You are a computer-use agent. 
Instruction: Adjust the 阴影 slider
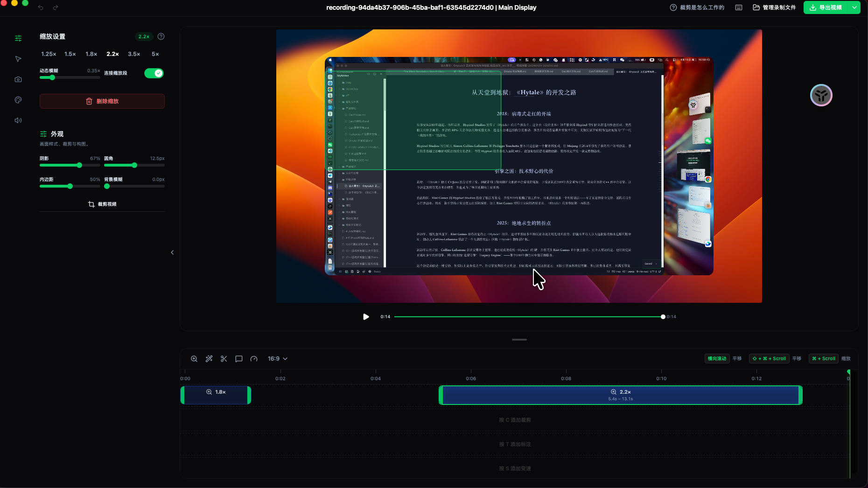[x=70, y=165]
